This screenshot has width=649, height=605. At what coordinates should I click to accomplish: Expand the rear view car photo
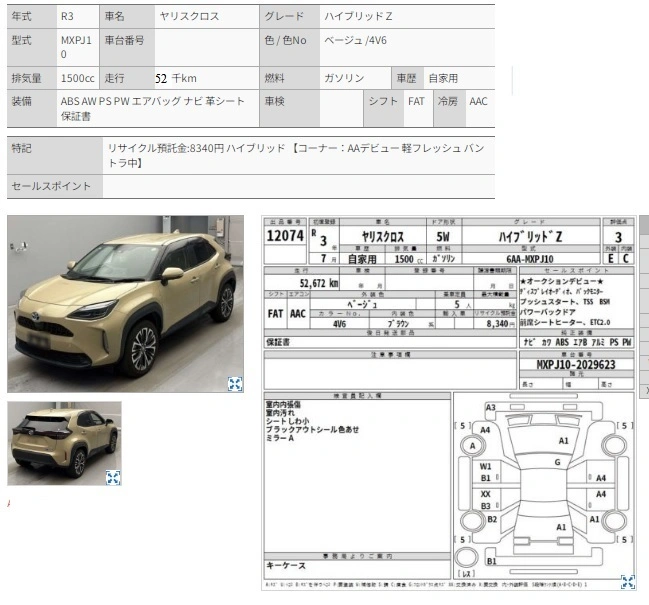click(x=113, y=478)
